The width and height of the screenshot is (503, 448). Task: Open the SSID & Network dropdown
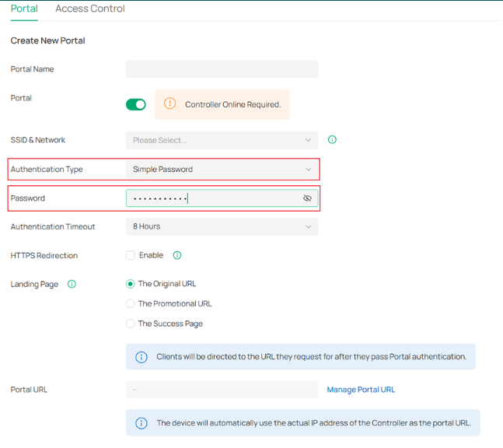(x=222, y=140)
